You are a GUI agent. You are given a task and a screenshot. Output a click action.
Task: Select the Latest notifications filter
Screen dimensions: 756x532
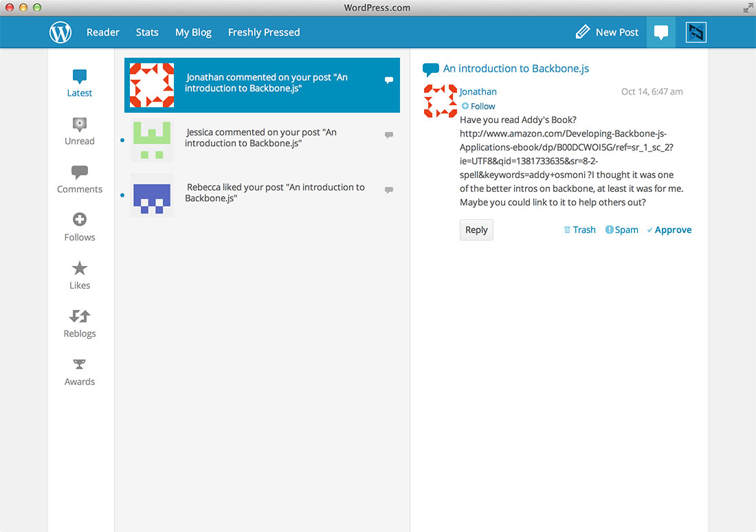coord(79,82)
